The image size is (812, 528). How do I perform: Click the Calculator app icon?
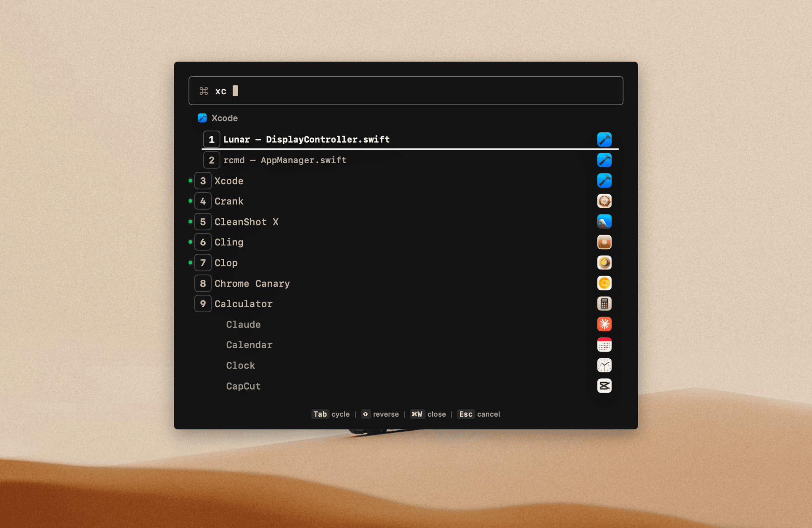tap(604, 304)
